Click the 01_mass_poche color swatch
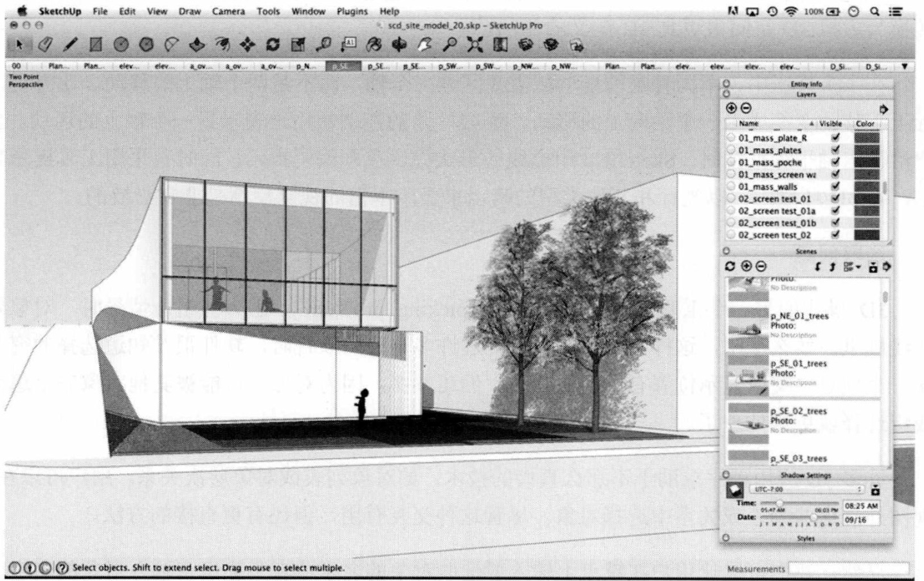Viewport: 924px width, 581px height. tap(867, 162)
